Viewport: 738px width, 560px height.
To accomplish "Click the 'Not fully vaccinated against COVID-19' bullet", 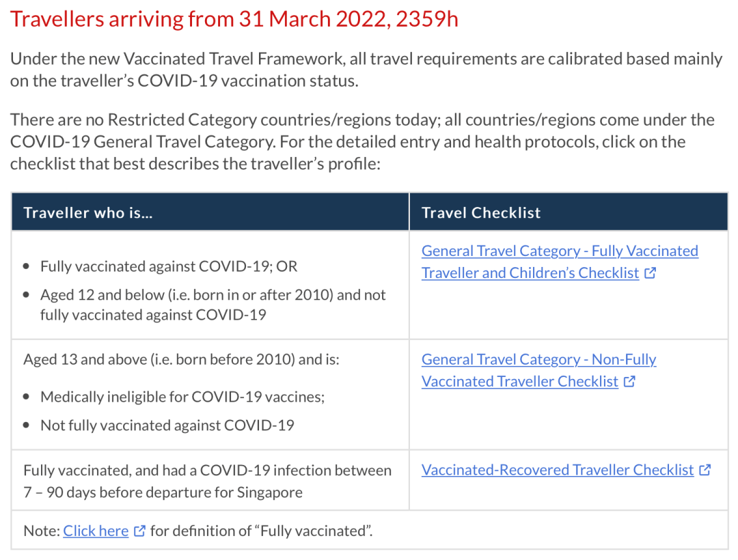I will [x=167, y=425].
